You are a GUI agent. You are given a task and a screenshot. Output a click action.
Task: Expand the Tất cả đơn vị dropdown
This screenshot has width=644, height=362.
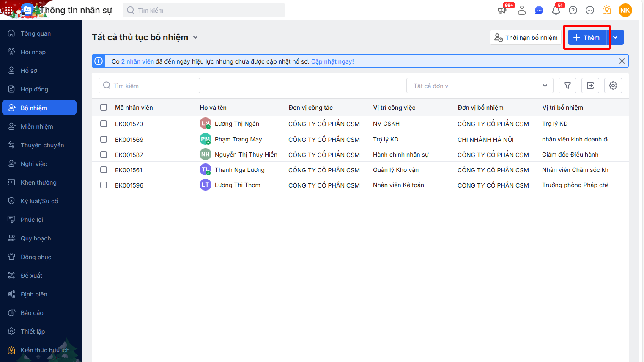(480, 86)
